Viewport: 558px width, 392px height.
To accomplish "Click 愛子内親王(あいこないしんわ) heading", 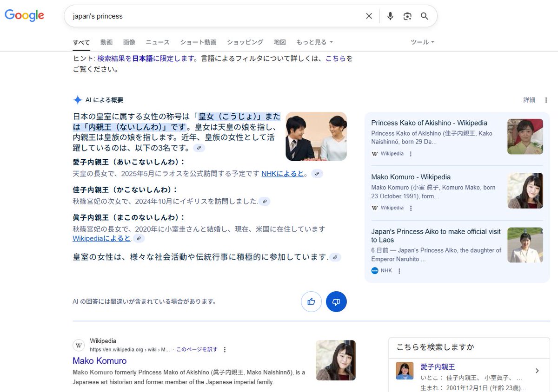I will 129,162.
